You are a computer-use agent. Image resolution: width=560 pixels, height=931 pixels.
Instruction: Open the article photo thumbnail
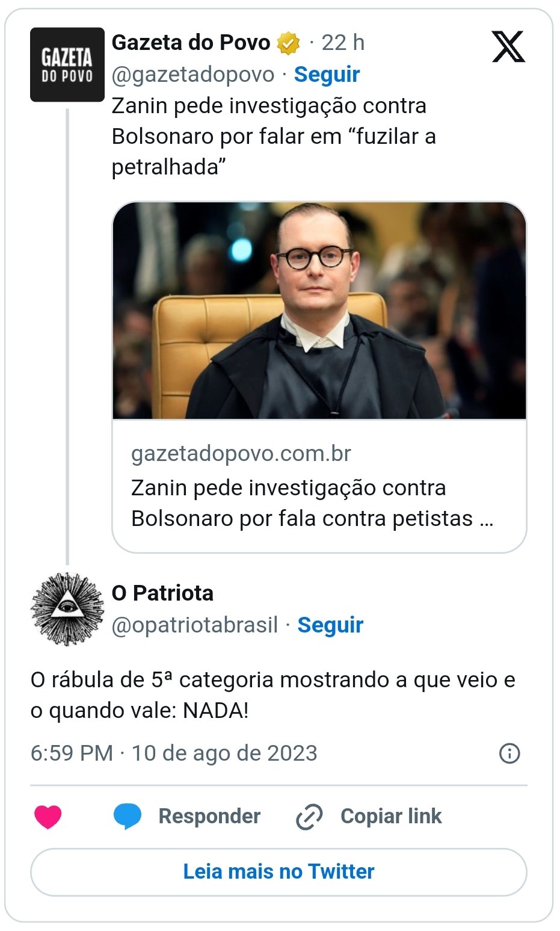point(319,311)
